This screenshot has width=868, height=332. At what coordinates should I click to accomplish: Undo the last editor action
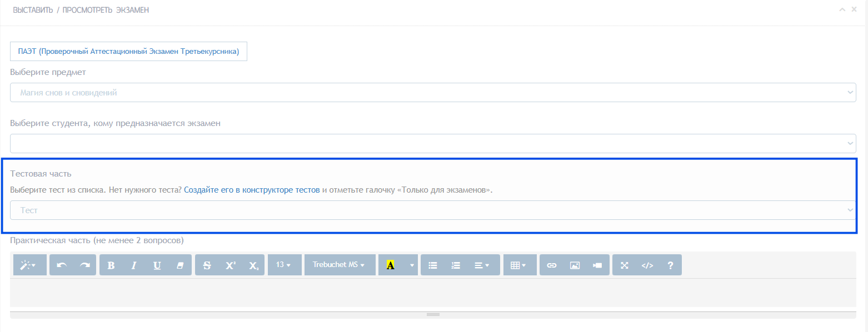(61, 265)
